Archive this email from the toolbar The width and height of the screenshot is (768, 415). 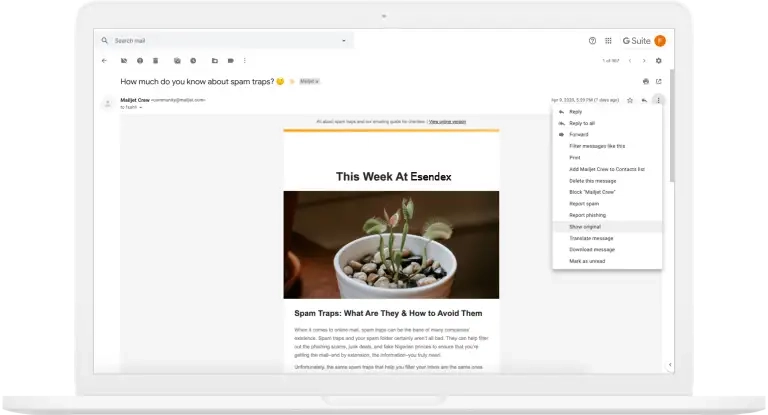pyautogui.click(x=124, y=61)
